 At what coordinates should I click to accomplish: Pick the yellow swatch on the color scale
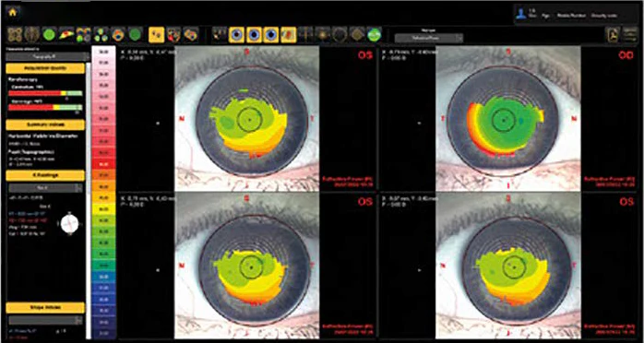104,208
